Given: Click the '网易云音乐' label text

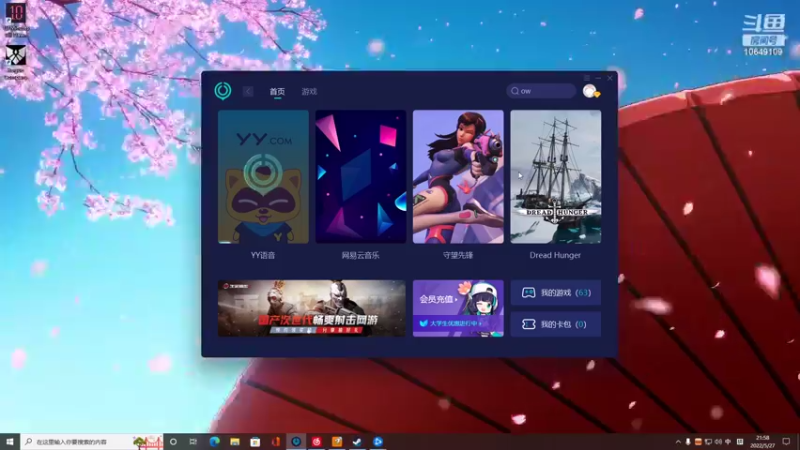Looking at the screenshot, I should (361, 255).
